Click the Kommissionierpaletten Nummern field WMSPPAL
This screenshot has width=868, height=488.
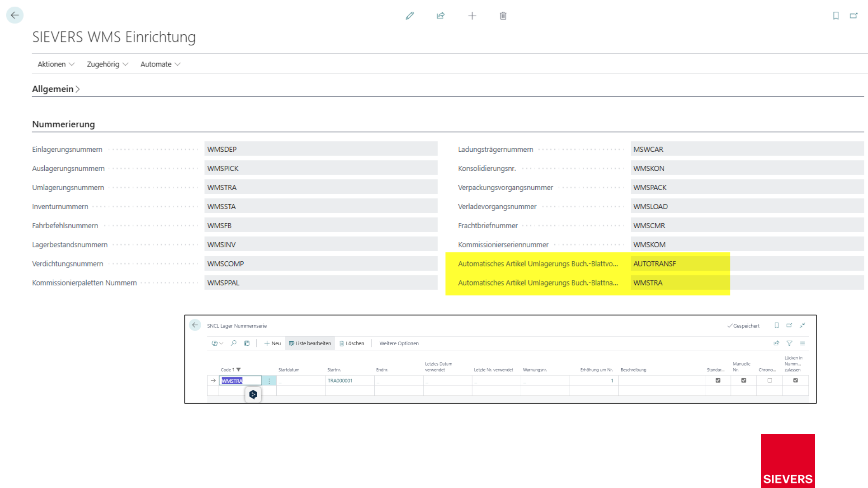coord(321,282)
